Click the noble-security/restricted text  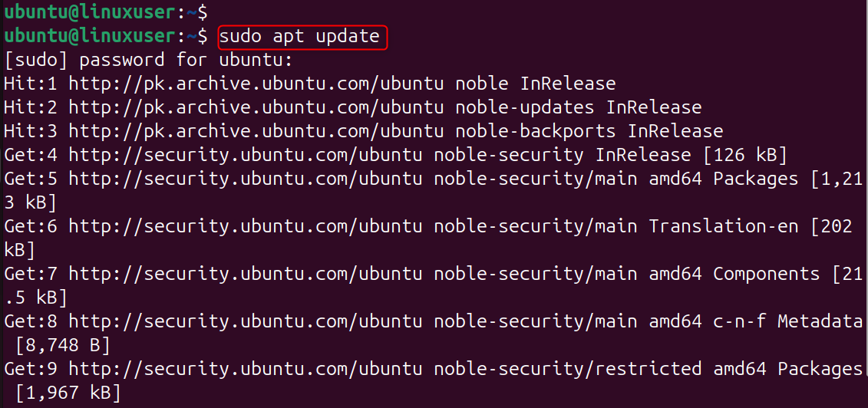point(568,369)
